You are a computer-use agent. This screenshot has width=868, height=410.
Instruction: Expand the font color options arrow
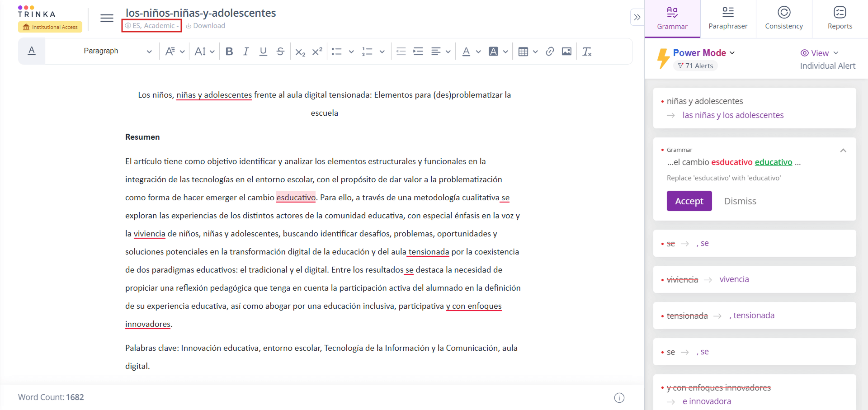478,52
